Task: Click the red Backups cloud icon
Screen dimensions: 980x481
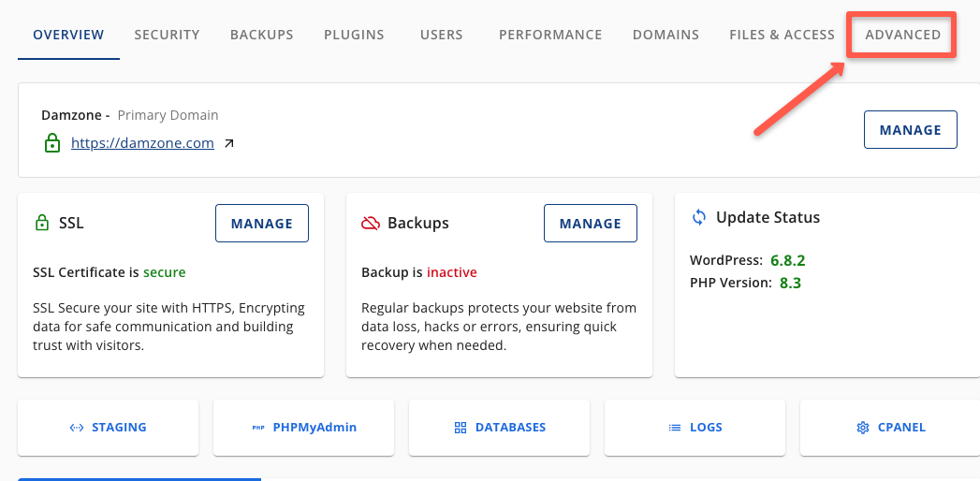Action: 371,224
